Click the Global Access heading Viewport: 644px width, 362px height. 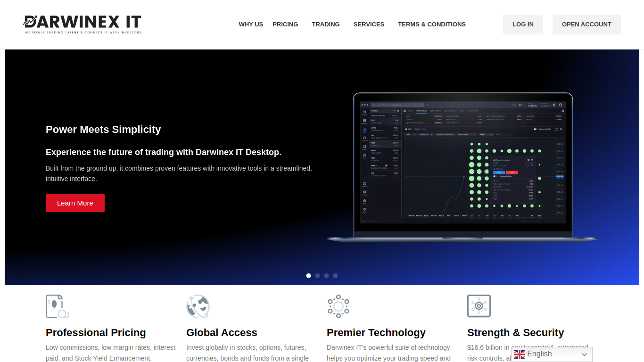click(x=222, y=333)
